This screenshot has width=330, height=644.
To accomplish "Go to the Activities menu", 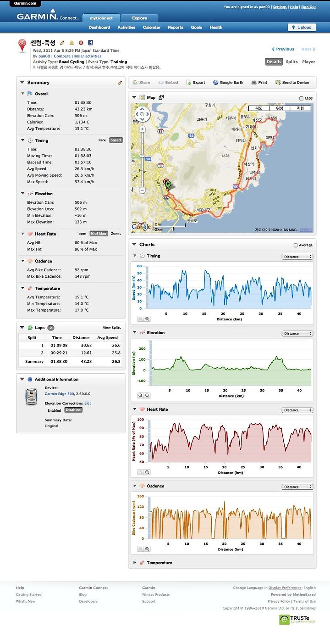I will [126, 28].
